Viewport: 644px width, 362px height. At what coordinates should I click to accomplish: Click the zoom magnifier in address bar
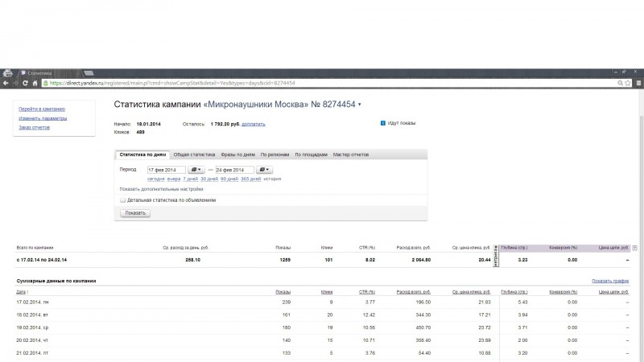[x=620, y=83]
